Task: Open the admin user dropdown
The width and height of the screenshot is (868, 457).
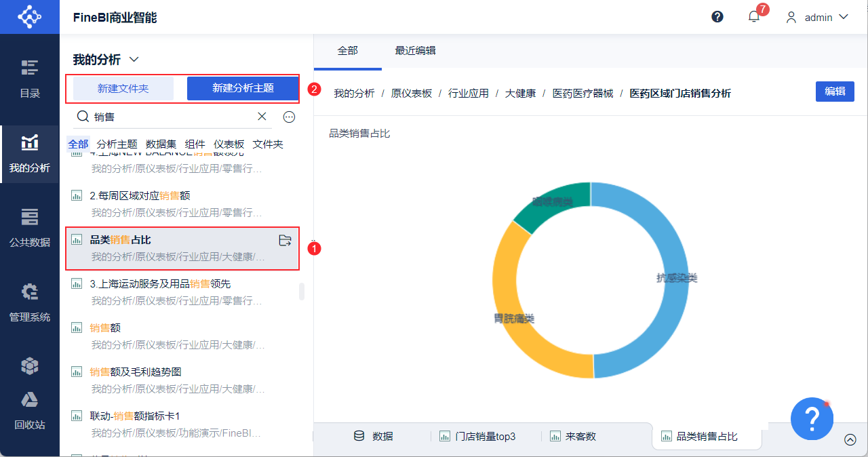Action: click(x=817, y=17)
